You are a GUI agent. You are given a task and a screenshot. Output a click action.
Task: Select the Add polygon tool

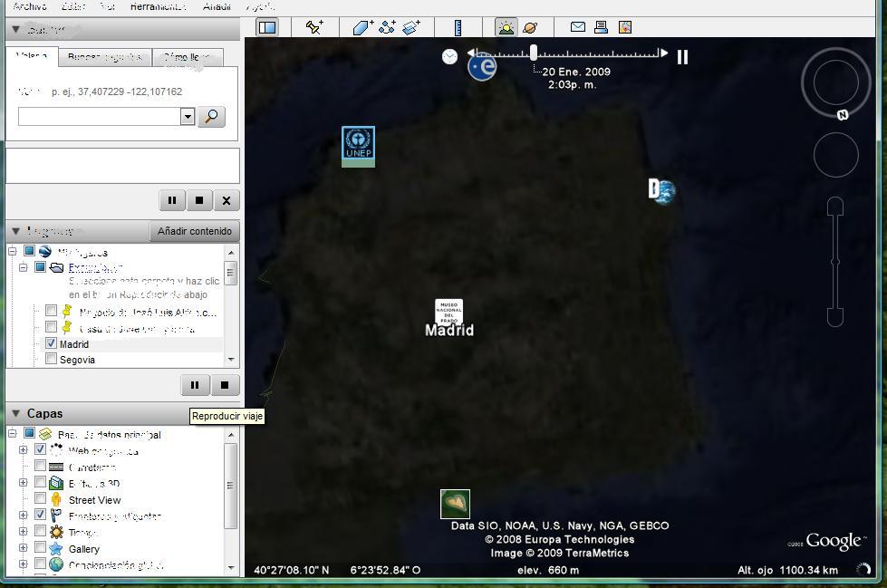pyautogui.click(x=362, y=26)
